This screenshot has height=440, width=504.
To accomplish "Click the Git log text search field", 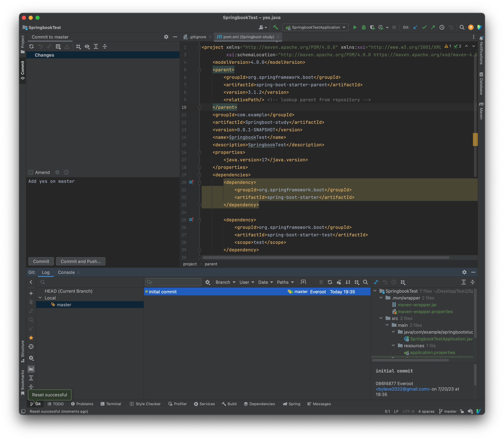I will (173, 282).
